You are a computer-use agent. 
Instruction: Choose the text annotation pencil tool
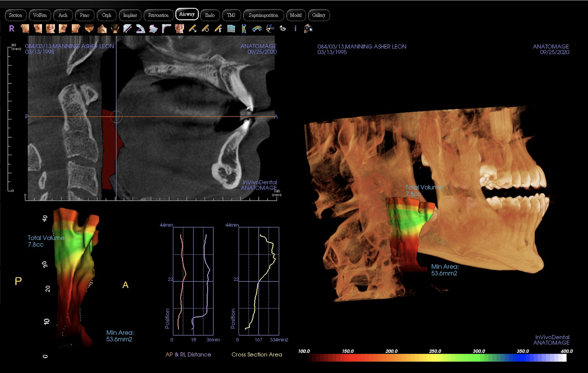tap(218, 29)
